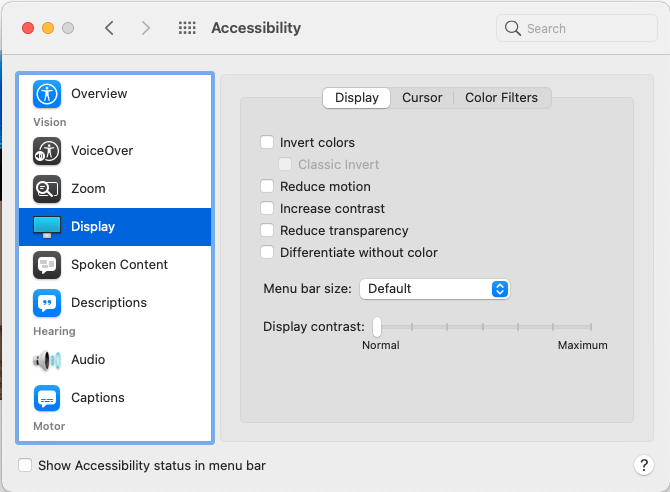This screenshot has height=492, width=670.
Task: Switch to the Color Filters tab
Action: click(501, 98)
